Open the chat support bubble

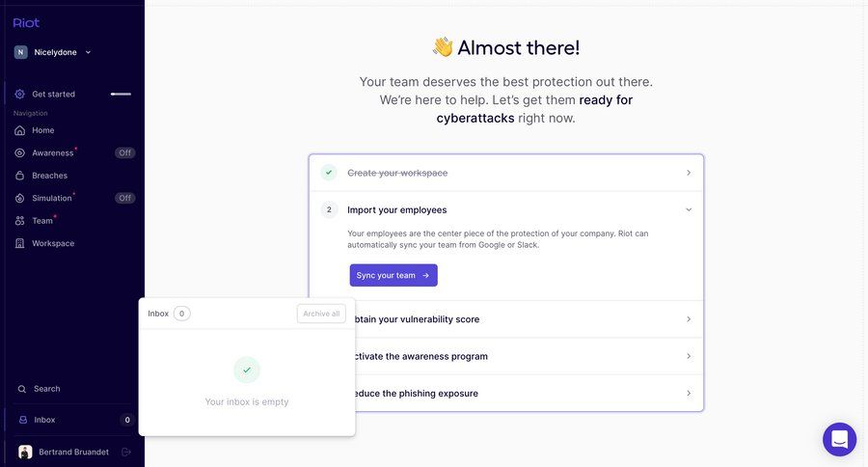pos(839,439)
